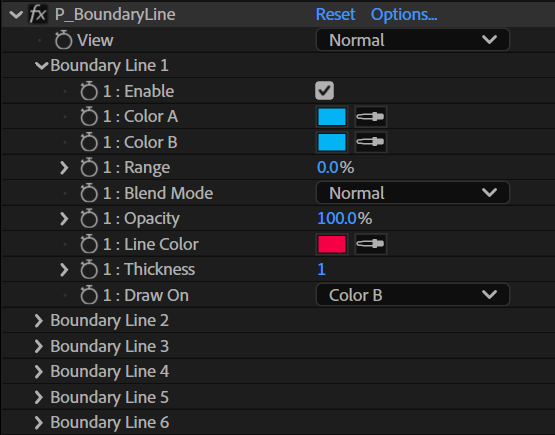Use the Line Color eyedropper
Viewport: 555px width, 435px height.
[370, 244]
